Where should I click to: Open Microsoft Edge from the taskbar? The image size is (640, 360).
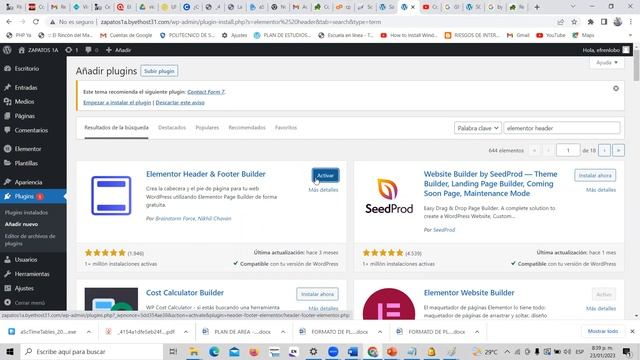click(214, 351)
